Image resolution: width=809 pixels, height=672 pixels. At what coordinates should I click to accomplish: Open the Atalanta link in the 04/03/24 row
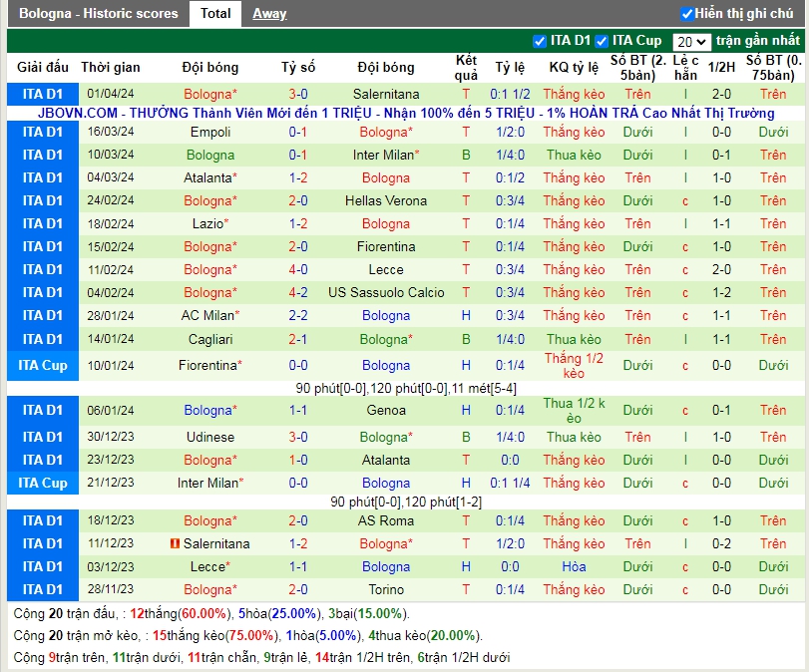click(x=207, y=177)
